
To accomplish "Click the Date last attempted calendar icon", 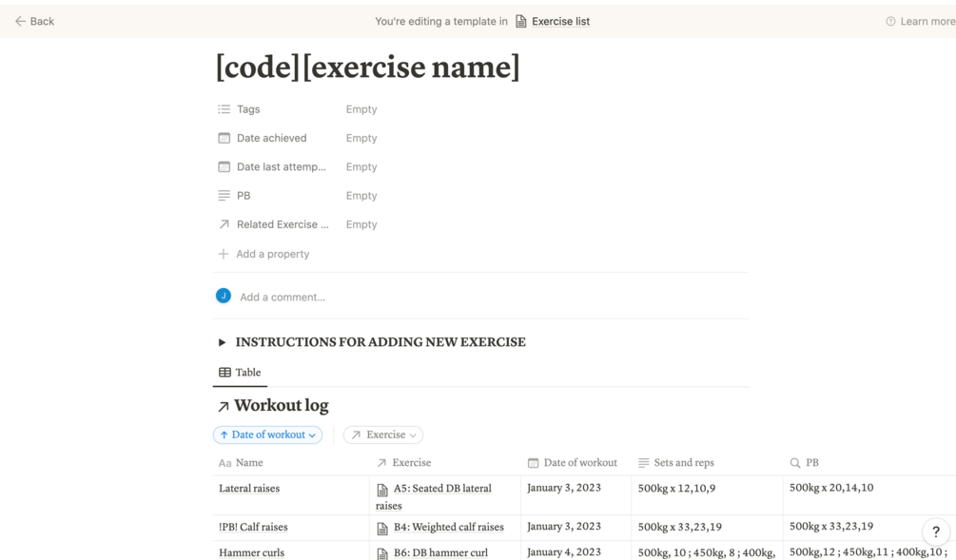I will (224, 166).
